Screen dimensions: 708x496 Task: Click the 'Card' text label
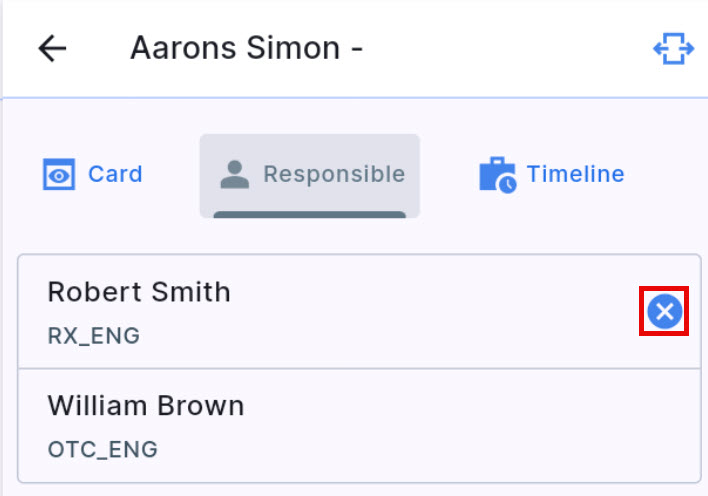pos(115,175)
